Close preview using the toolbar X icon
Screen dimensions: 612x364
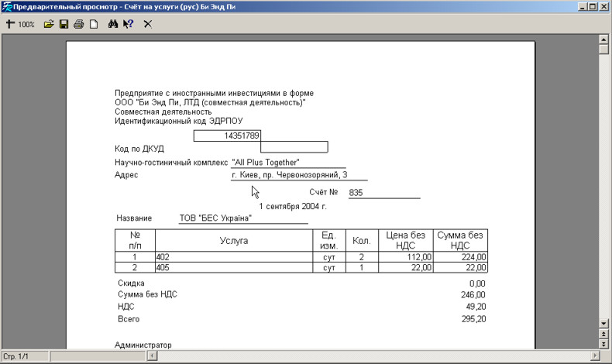(x=147, y=24)
